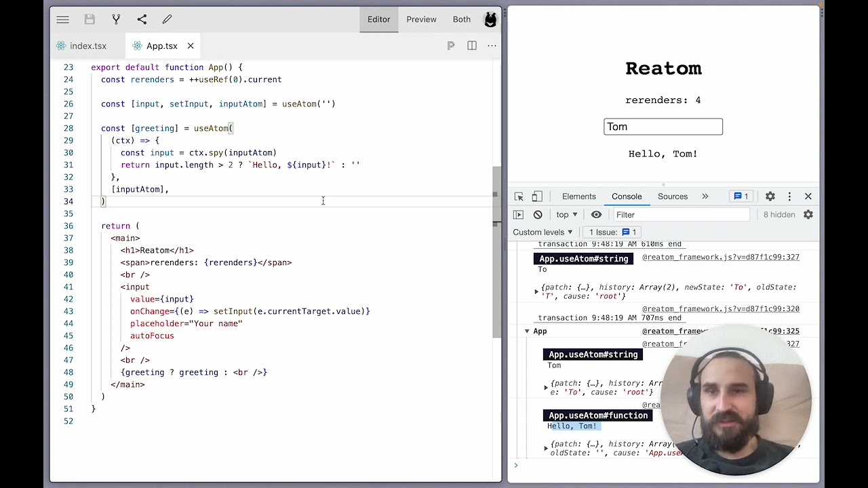Click 'transaction 9:48:19 AM 707ms end' log

pos(610,318)
